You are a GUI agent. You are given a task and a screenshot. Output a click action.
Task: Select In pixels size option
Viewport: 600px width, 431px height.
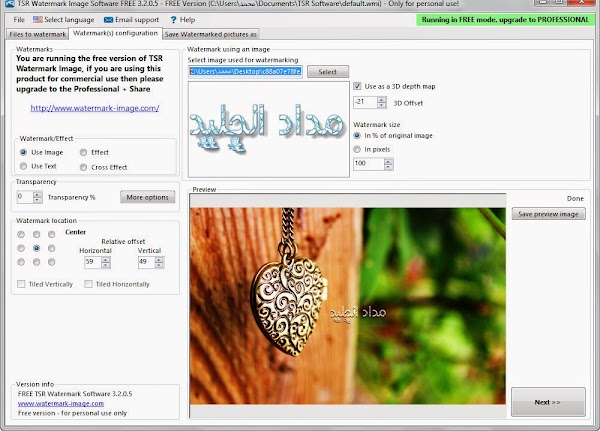pyautogui.click(x=357, y=149)
